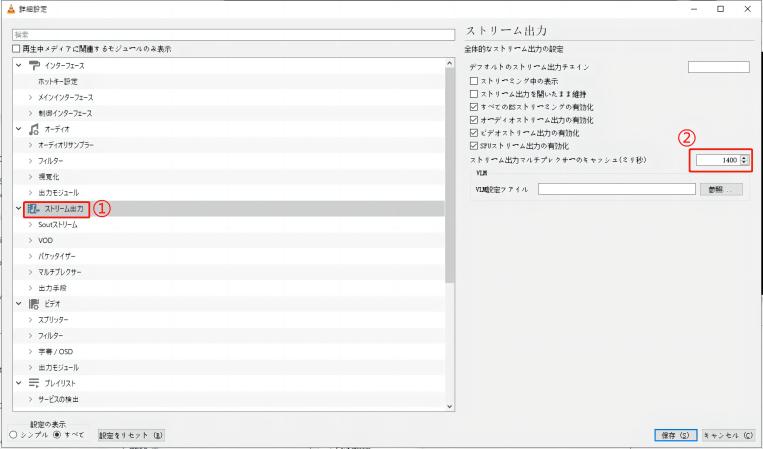Viewport: 763px width, 449px height.
Task: Enable ストリーミング中の表示 checkbox
Action: point(474,81)
